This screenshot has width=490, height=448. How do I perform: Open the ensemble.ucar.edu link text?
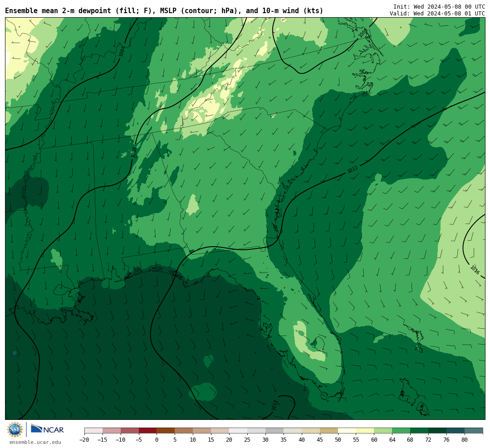35,442
